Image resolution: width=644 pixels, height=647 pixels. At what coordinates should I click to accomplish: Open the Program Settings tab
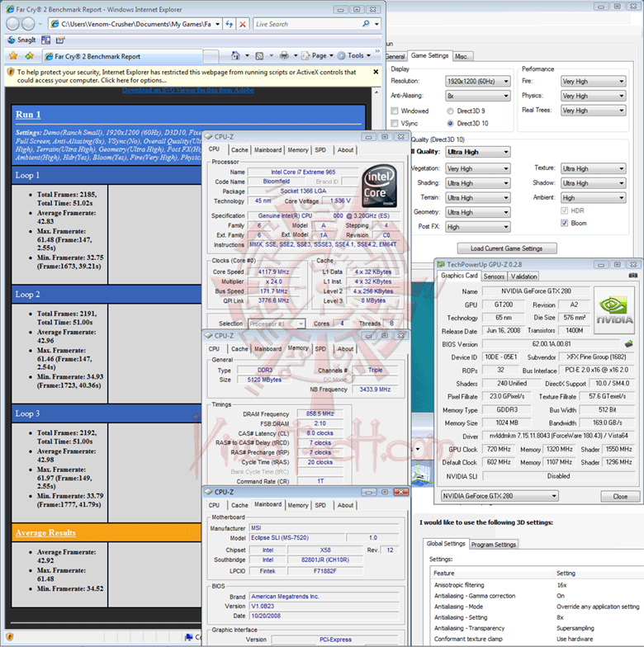[x=494, y=545]
